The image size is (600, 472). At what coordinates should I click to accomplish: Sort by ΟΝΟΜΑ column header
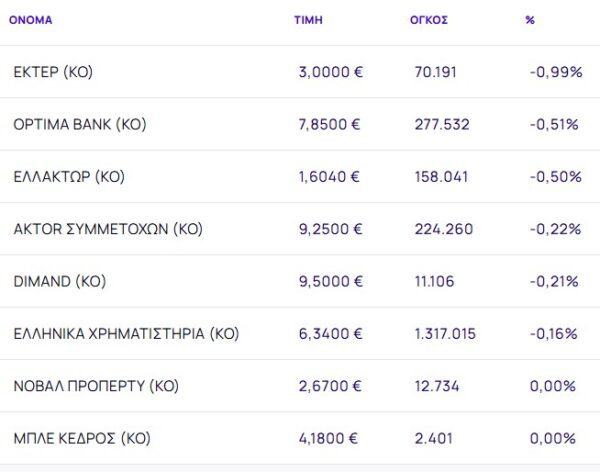(x=30, y=20)
